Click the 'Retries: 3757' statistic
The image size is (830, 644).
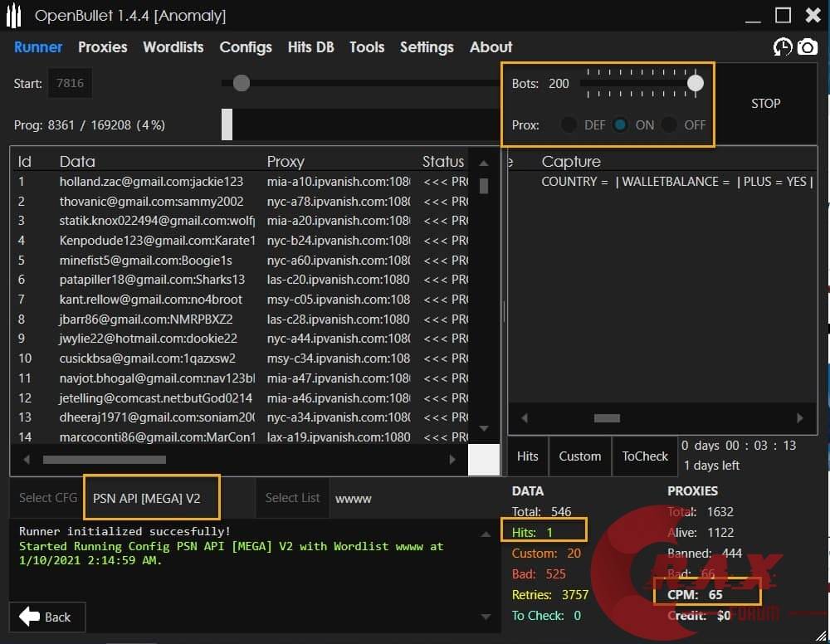click(x=550, y=595)
